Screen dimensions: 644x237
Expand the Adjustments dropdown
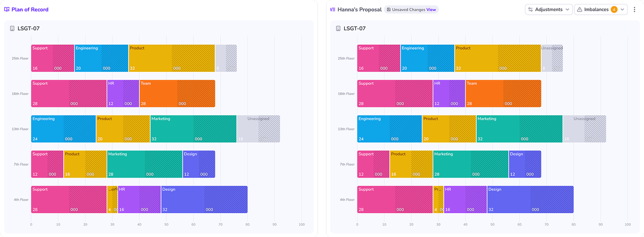549,10
